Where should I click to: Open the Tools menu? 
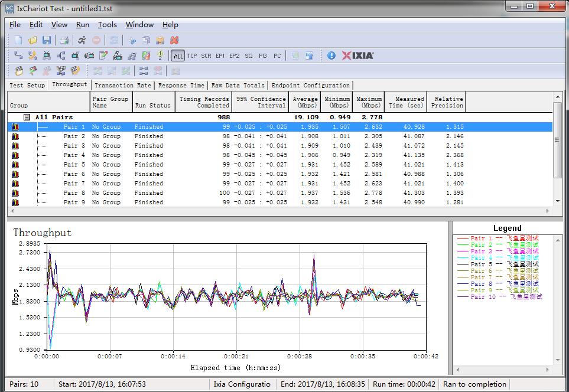point(107,25)
